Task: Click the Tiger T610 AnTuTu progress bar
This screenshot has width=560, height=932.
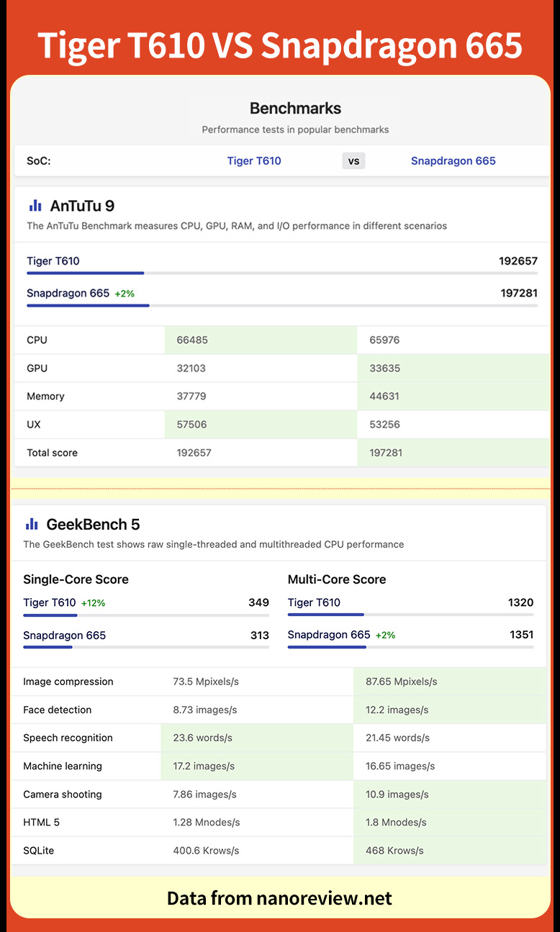Action: click(x=282, y=273)
